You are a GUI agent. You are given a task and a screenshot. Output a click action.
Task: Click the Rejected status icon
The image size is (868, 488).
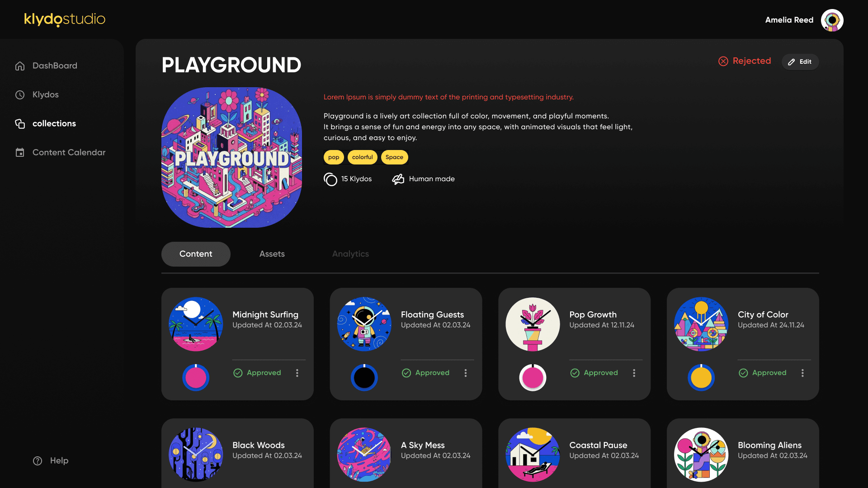click(723, 61)
